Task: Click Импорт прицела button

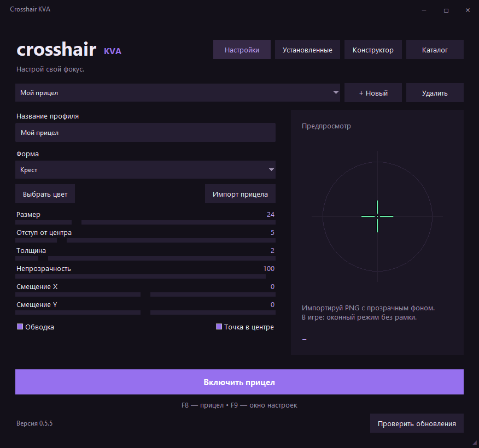Action: 240,194
